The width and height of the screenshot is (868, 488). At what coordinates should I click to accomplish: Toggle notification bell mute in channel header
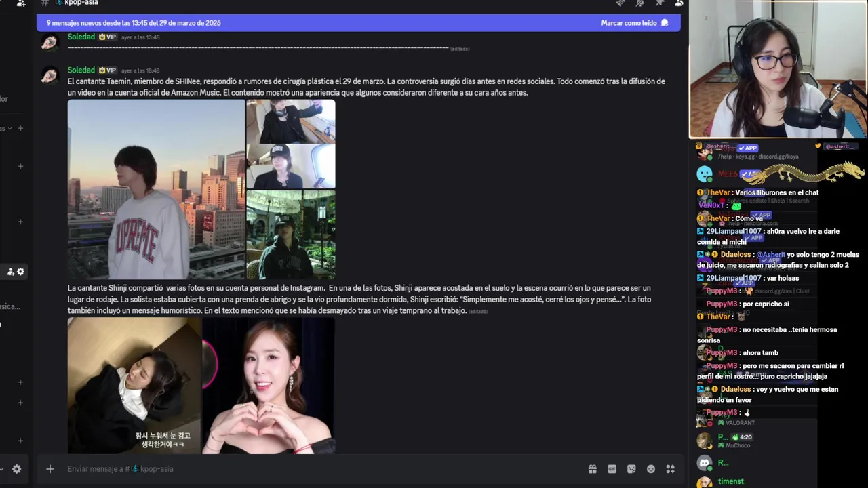click(x=639, y=3)
